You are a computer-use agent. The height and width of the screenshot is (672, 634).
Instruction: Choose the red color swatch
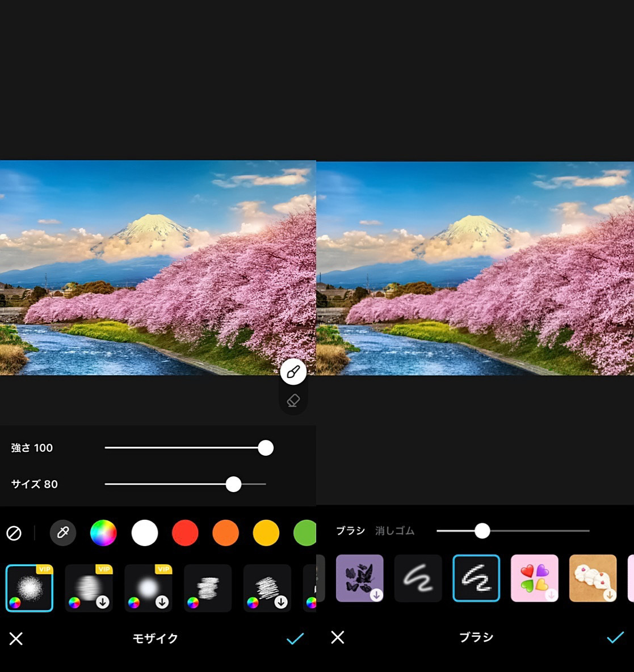[185, 533]
